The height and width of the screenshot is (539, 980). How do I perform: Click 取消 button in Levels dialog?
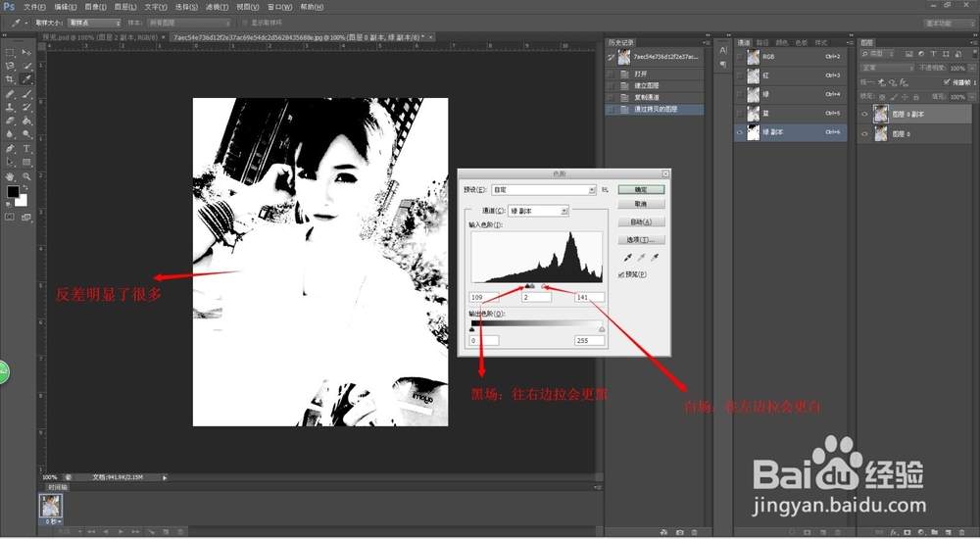pos(641,205)
